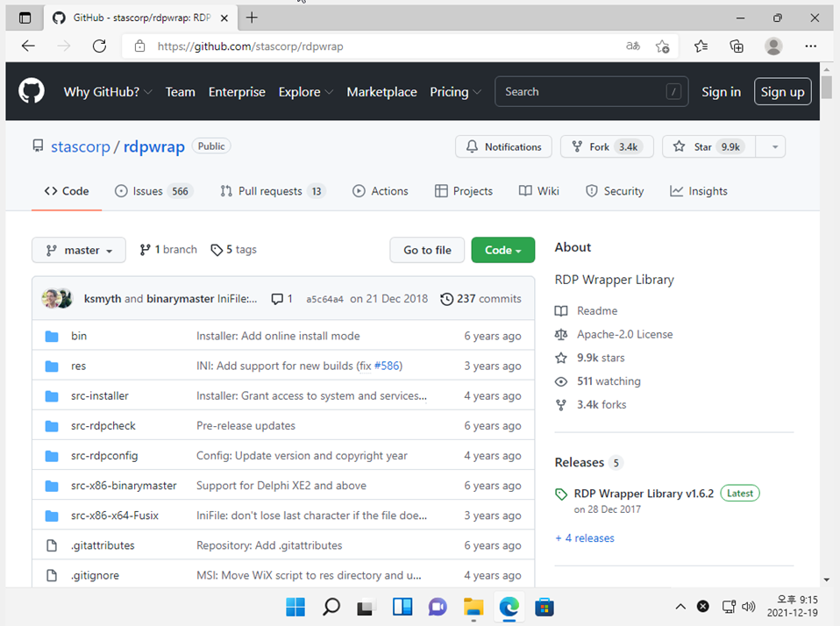Image resolution: width=840 pixels, height=626 pixels.
Task: Show hidden system tray icons
Action: pos(680,607)
